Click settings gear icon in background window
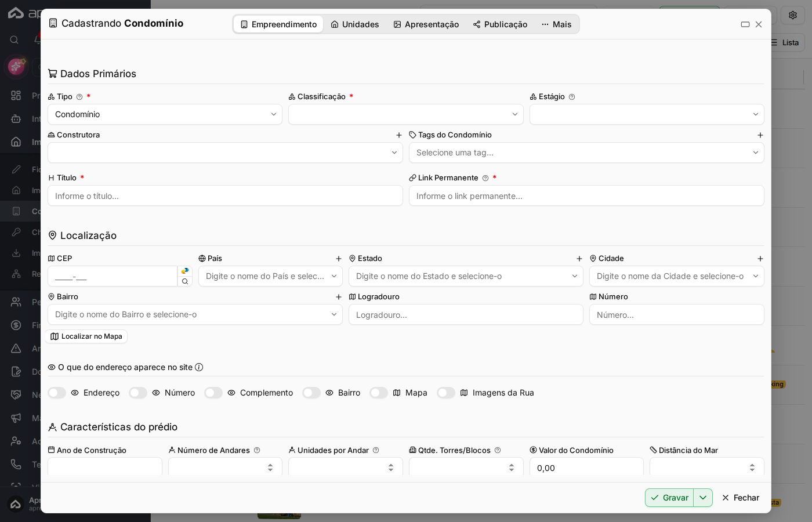The width and height of the screenshot is (812, 522). click(x=793, y=15)
